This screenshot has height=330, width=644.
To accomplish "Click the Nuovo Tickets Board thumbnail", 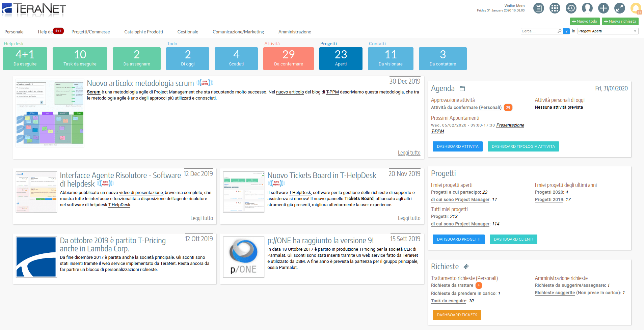I will click(x=244, y=192).
